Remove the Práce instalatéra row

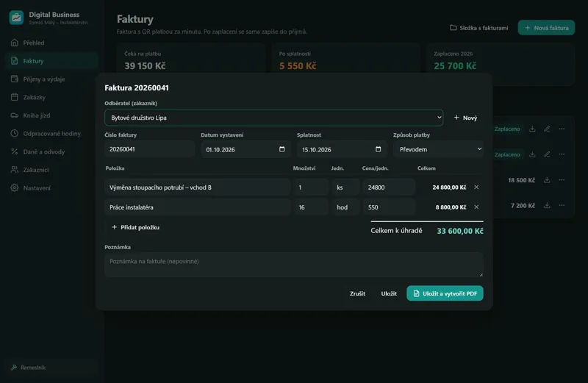point(476,207)
